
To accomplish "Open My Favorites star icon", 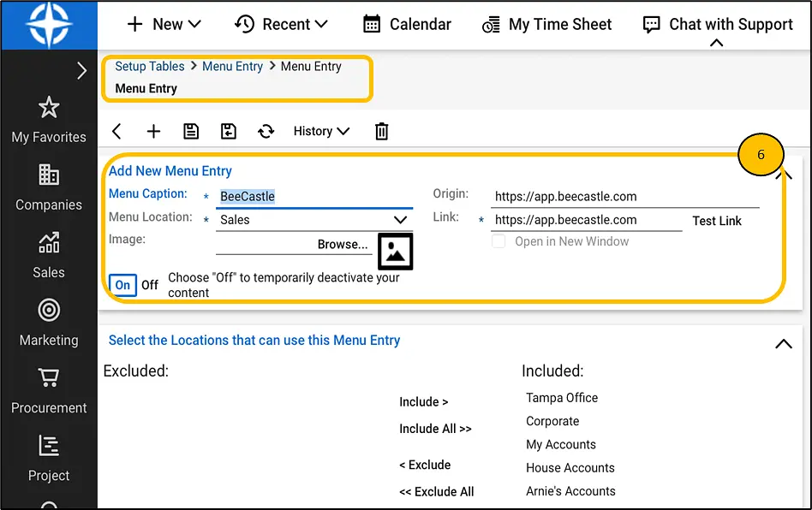I will [49, 108].
